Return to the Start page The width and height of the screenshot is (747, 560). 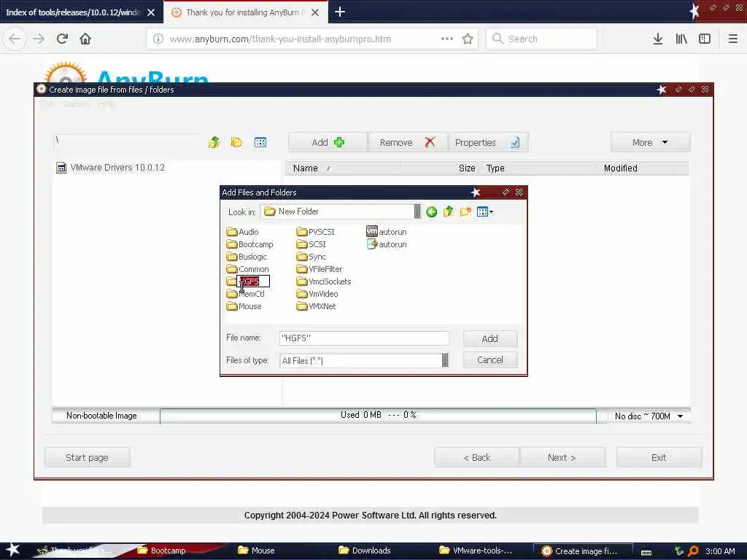tap(88, 458)
